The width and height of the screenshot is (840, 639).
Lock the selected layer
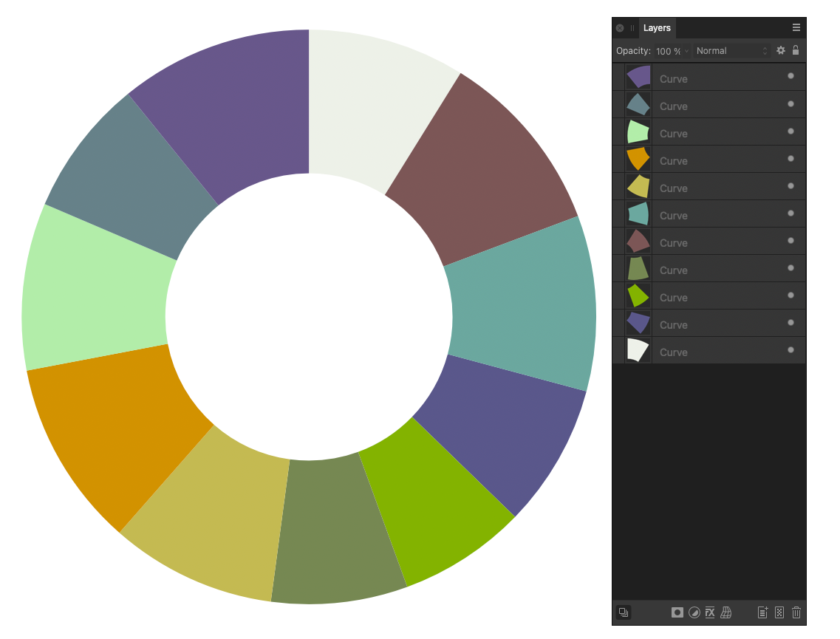click(x=796, y=50)
